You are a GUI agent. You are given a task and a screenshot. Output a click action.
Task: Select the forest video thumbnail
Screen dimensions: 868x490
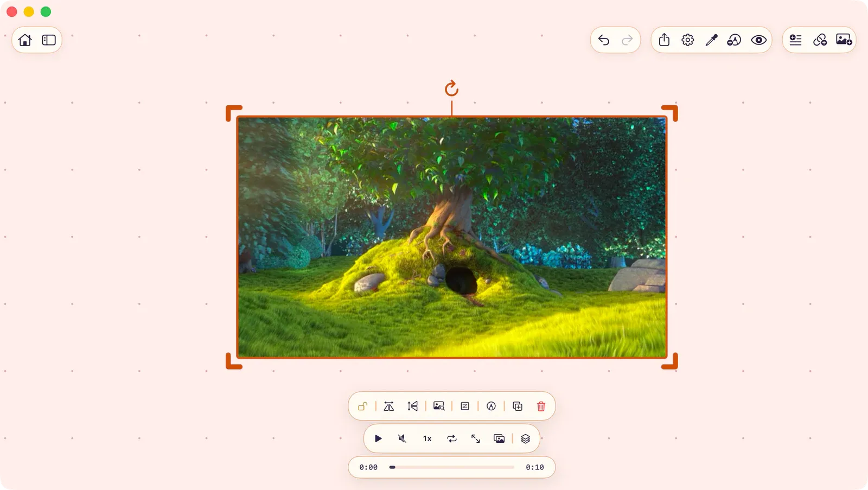pos(451,237)
